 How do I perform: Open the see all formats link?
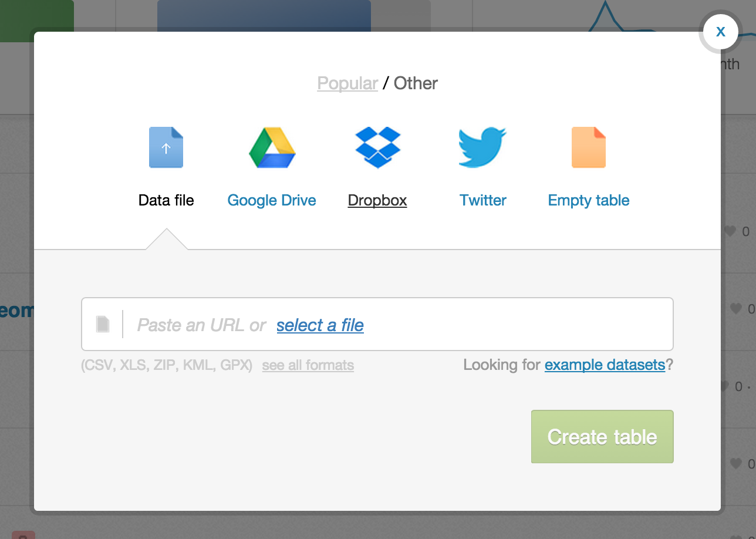click(x=308, y=365)
